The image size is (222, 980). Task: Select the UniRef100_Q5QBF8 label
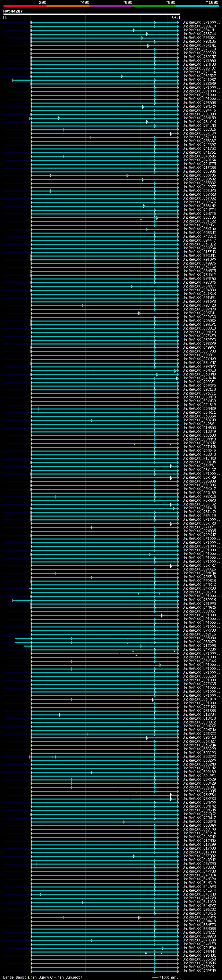199,822
